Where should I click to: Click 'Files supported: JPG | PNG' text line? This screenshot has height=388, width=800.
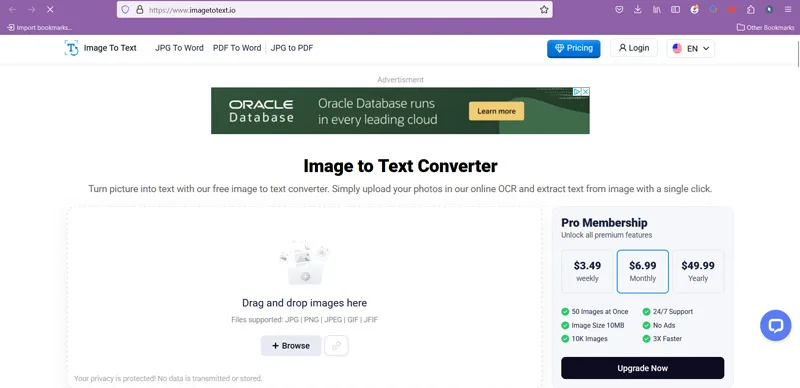click(305, 320)
